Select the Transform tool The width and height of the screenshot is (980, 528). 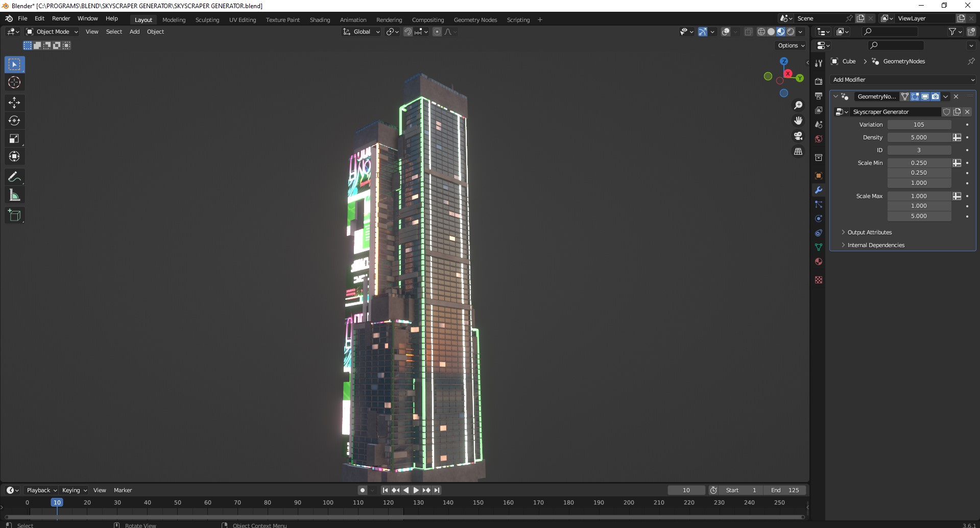(14, 156)
